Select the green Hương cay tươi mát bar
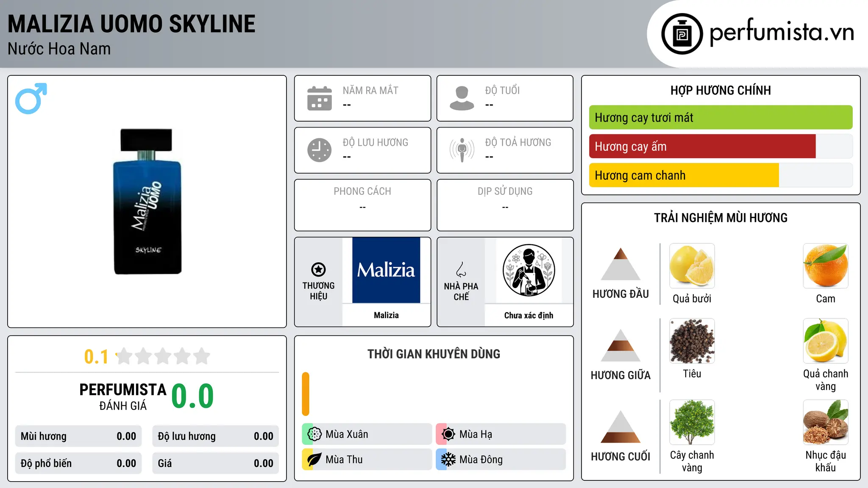Image resolution: width=868 pixels, height=488 pixels. click(721, 117)
